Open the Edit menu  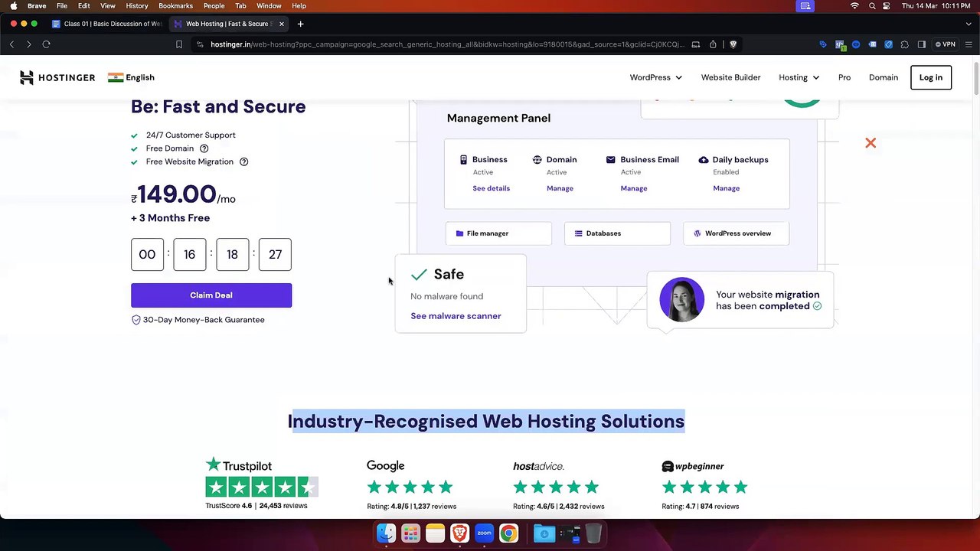pos(83,6)
